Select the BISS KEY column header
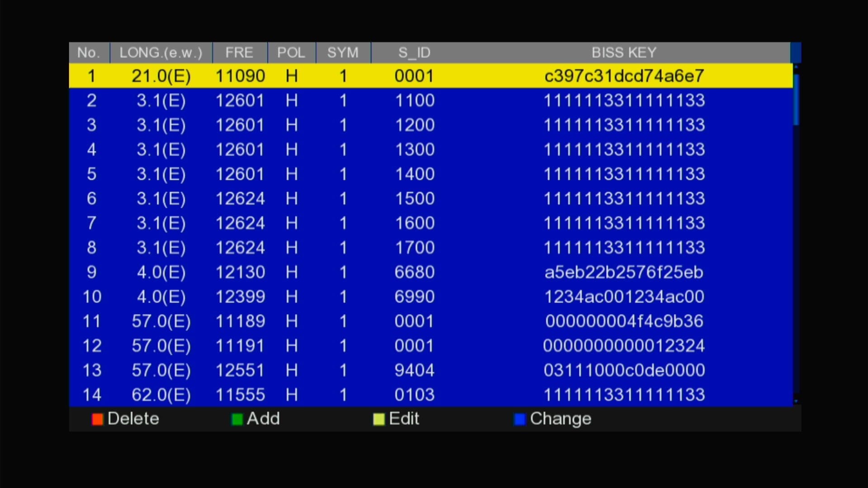The image size is (868, 488). (x=624, y=53)
